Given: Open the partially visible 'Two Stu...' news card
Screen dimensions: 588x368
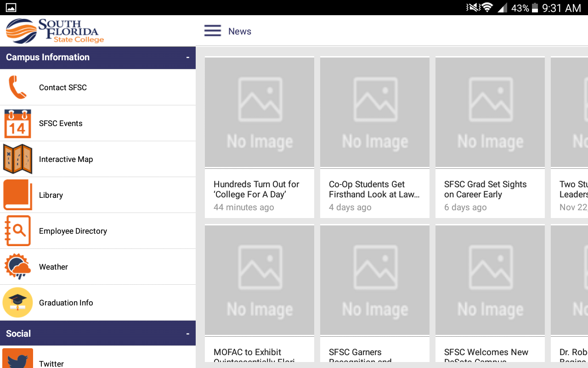Looking at the screenshot, I should (x=570, y=137).
